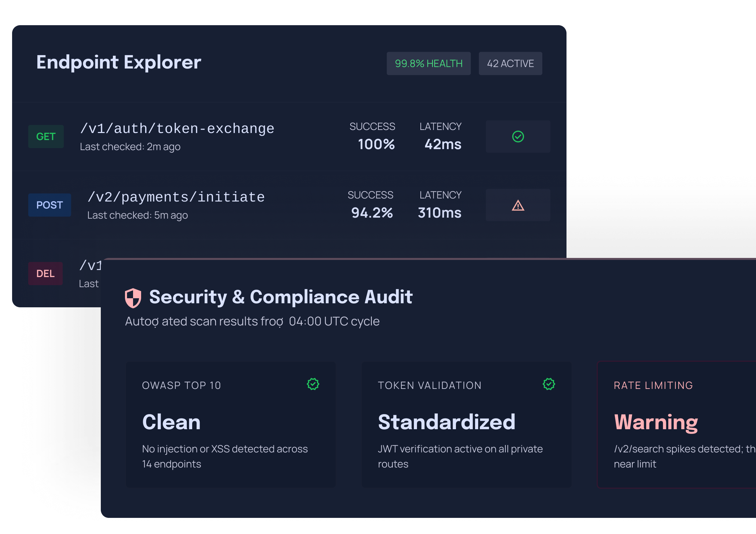Open the Rate Limiting Warning card
756x534 pixels.
click(x=676, y=425)
